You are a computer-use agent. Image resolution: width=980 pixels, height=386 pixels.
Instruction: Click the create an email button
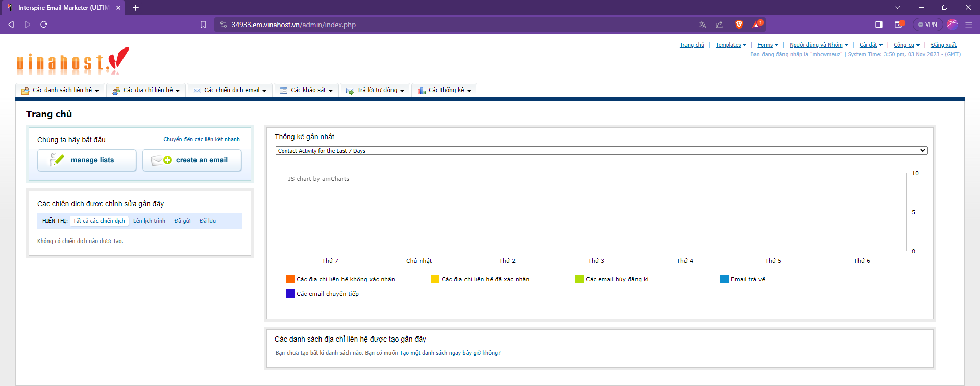click(192, 160)
